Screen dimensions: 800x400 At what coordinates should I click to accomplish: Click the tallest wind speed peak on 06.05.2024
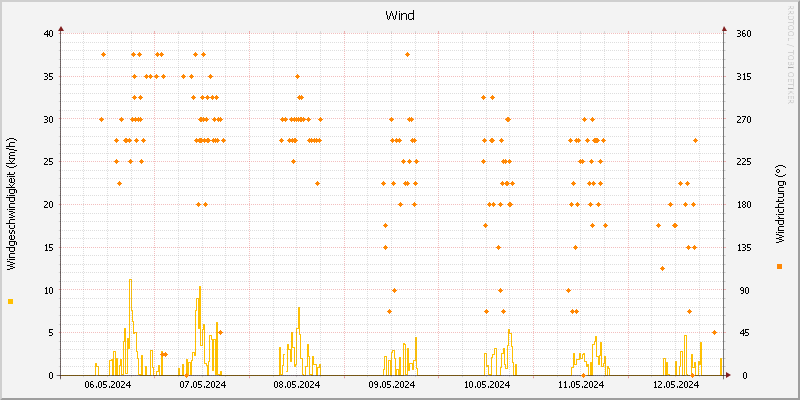131,280
